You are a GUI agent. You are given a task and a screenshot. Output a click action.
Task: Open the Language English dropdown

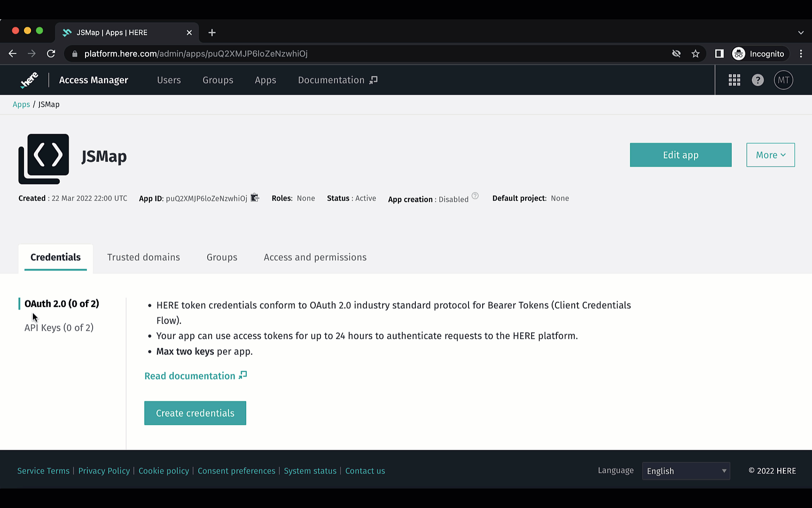tap(686, 471)
